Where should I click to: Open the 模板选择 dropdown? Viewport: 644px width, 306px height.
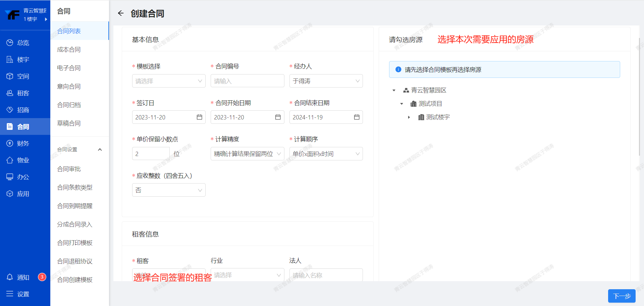point(168,81)
